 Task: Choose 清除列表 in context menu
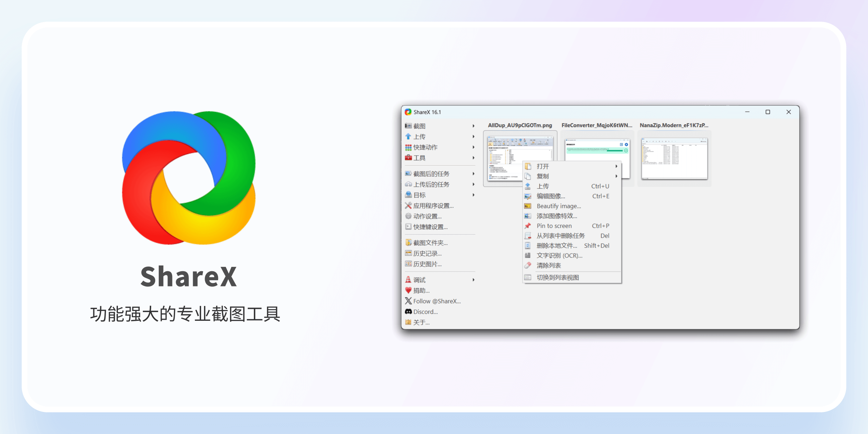coord(572,265)
